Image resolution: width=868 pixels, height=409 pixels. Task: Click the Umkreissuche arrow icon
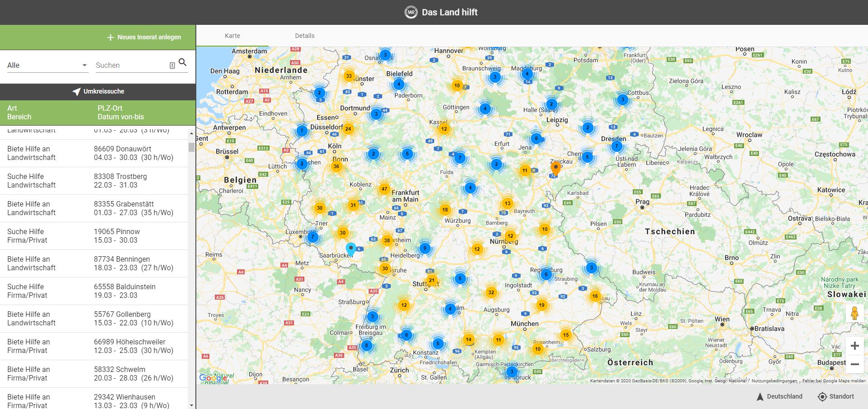tap(76, 91)
